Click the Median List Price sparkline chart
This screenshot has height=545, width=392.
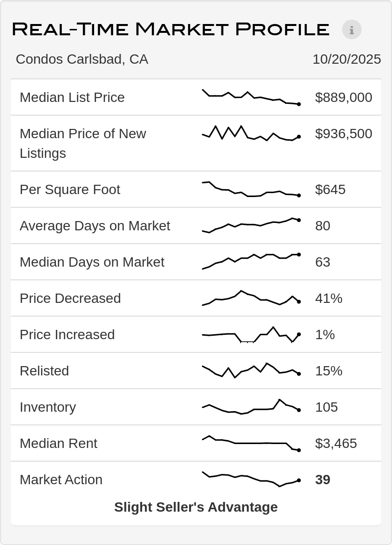pos(251,97)
